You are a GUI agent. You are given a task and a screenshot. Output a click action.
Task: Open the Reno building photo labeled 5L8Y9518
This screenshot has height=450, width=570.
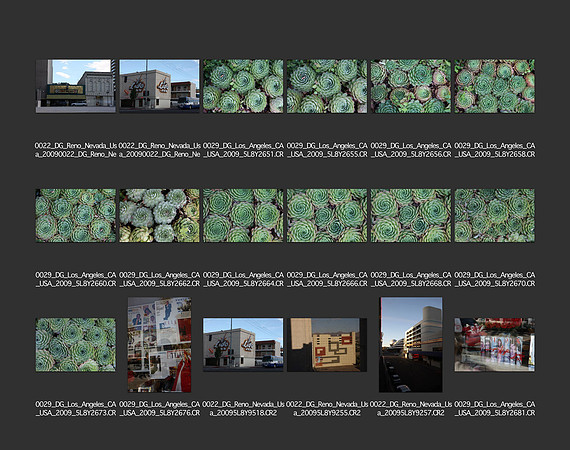tap(243, 345)
